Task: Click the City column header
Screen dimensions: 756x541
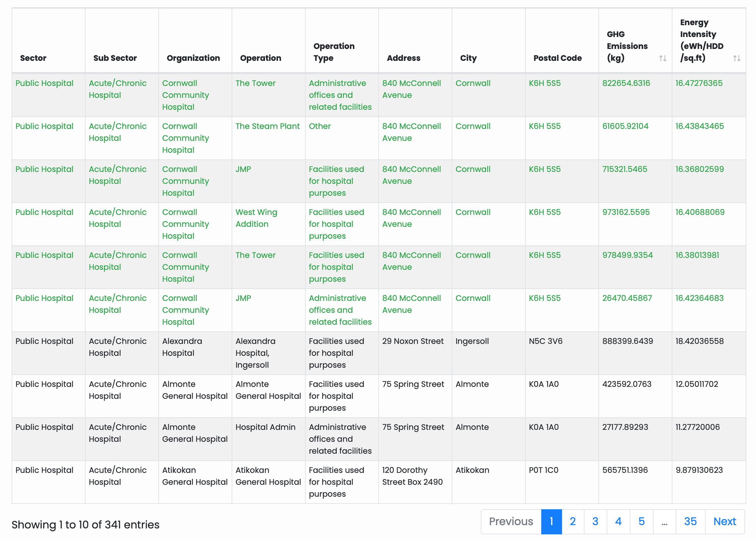Action: point(488,41)
